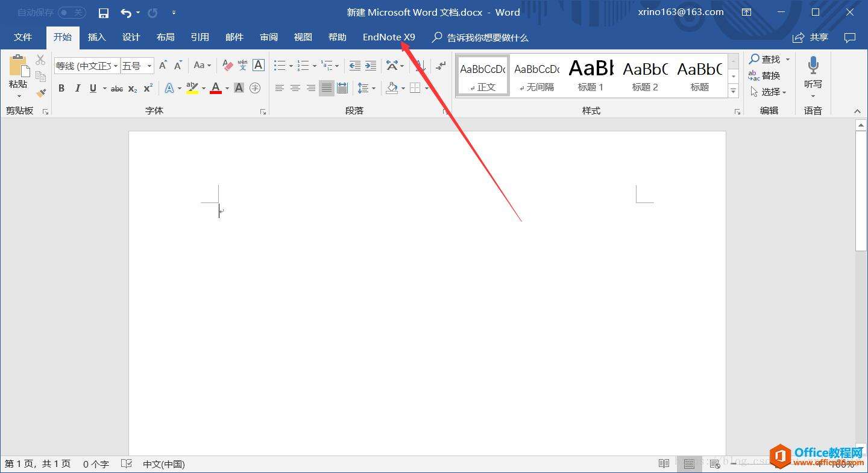Toggle Bold formatting

(61, 89)
